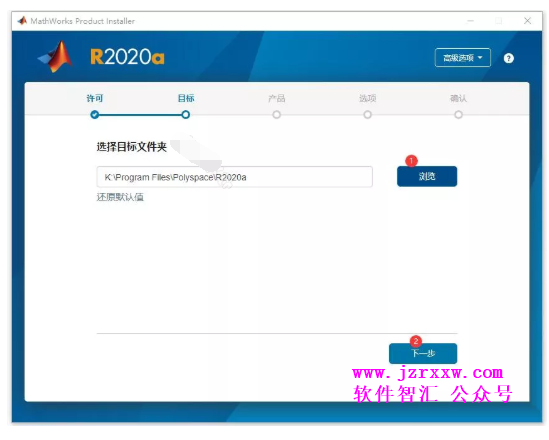Minimize the installer window
The height and width of the screenshot is (440, 549).
(x=471, y=21)
